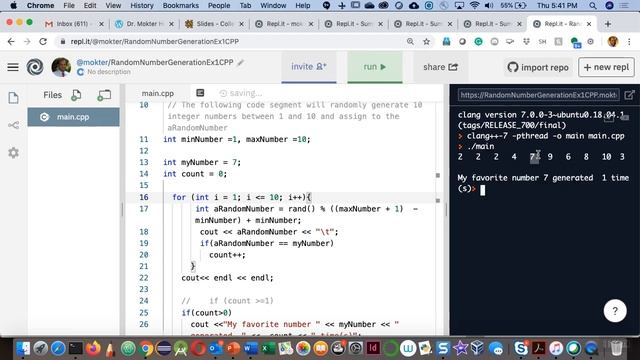Select main.cpp in file tree
The height and width of the screenshot is (360, 640).
tap(73, 117)
